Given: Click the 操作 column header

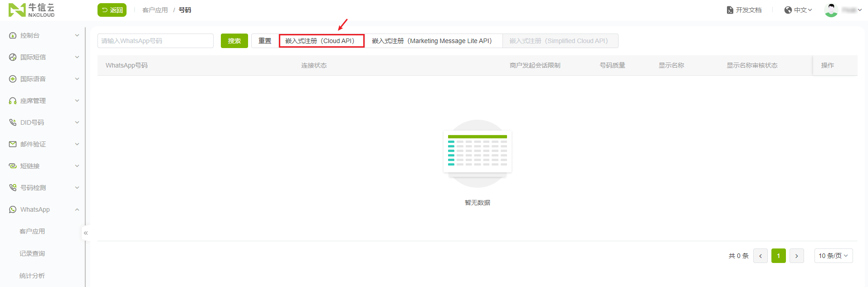Looking at the screenshot, I should click(x=828, y=65).
